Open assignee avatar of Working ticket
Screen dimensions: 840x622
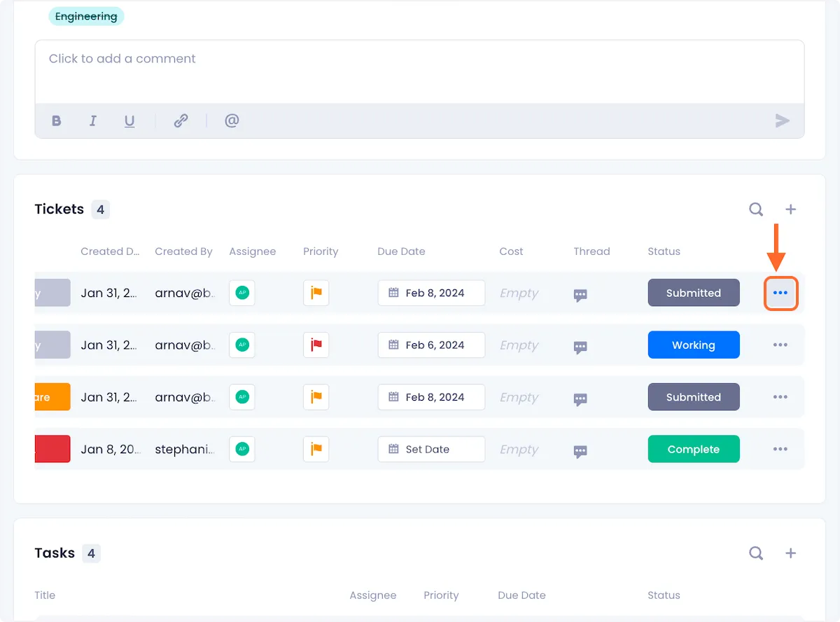242,345
